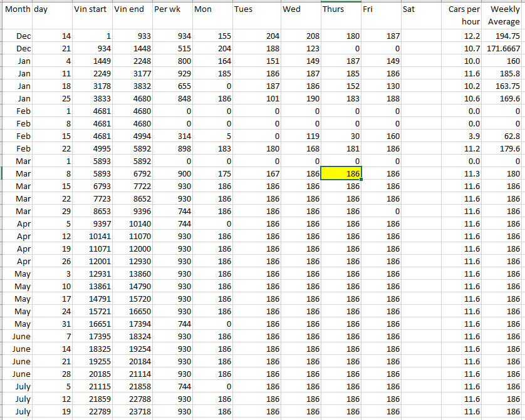Select the Mon cell with value 155

point(212,36)
